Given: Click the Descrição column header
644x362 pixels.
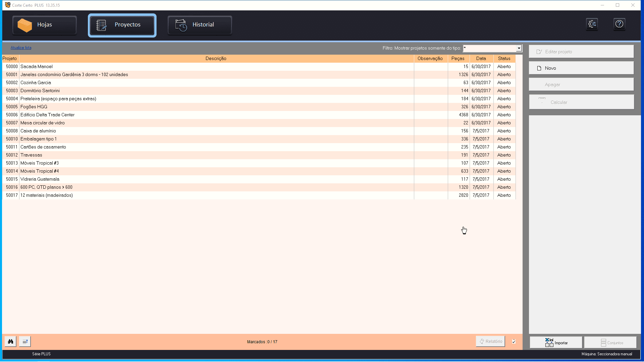Looking at the screenshot, I should coord(216,58).
